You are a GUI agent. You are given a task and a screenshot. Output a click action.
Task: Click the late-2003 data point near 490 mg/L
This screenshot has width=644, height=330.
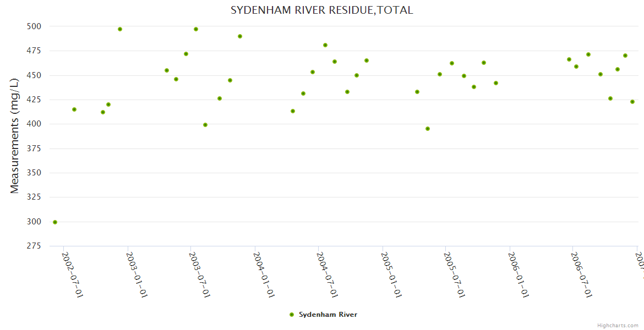click(240, 36)
